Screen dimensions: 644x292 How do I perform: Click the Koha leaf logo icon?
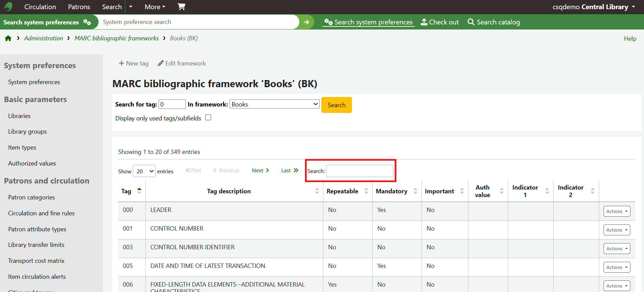click(8, 7)
